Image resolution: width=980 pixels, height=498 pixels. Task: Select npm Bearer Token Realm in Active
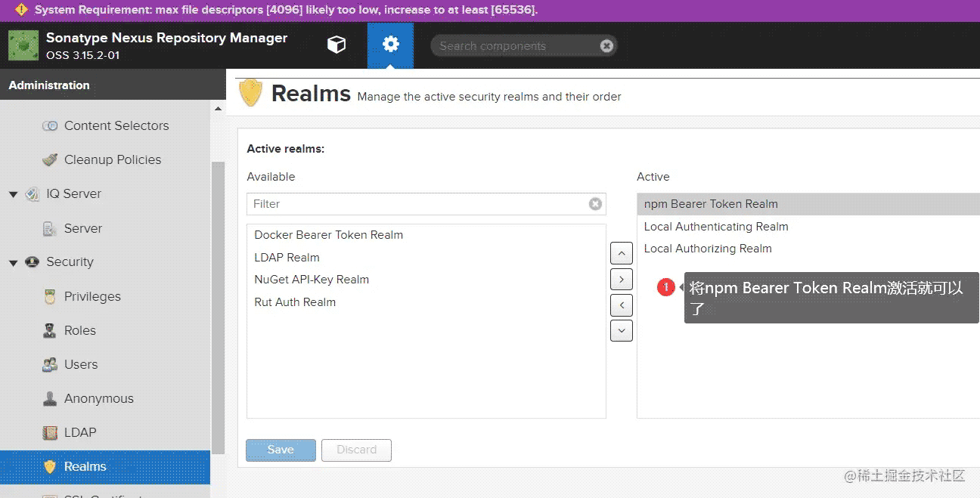[808, 204]
